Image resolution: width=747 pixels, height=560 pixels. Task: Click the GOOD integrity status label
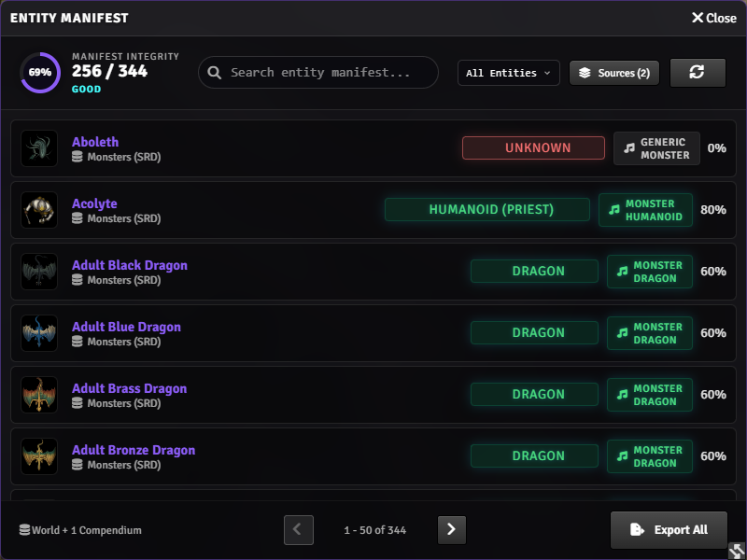(x=86, y=89)
